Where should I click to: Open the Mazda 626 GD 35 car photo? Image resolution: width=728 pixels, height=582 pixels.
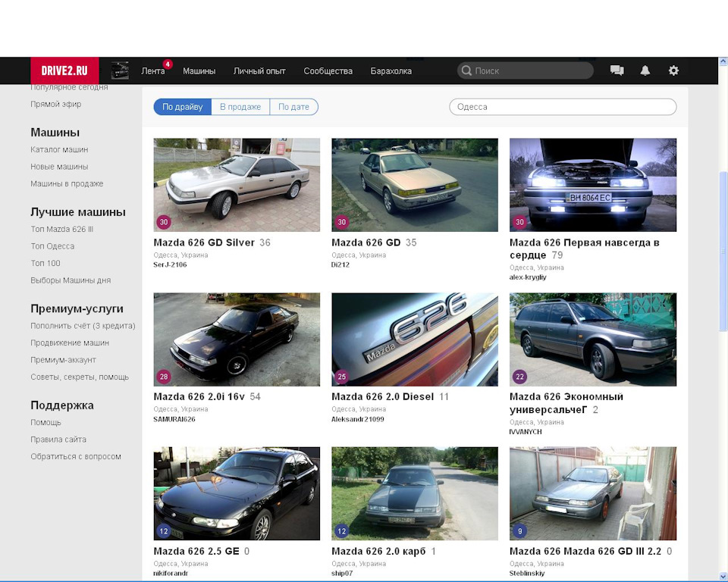pyautogui.click(x=415, y=185)
